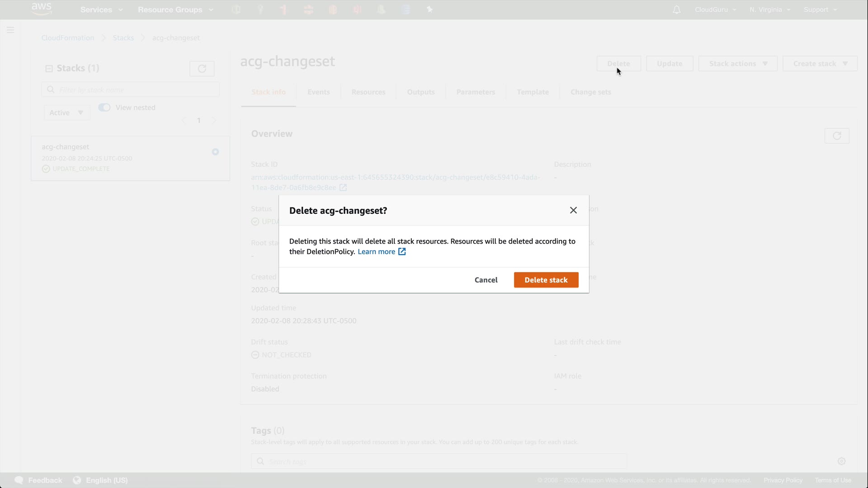Click the Filter by stack name field
The image size is (868, 488).
pos(136,90)
